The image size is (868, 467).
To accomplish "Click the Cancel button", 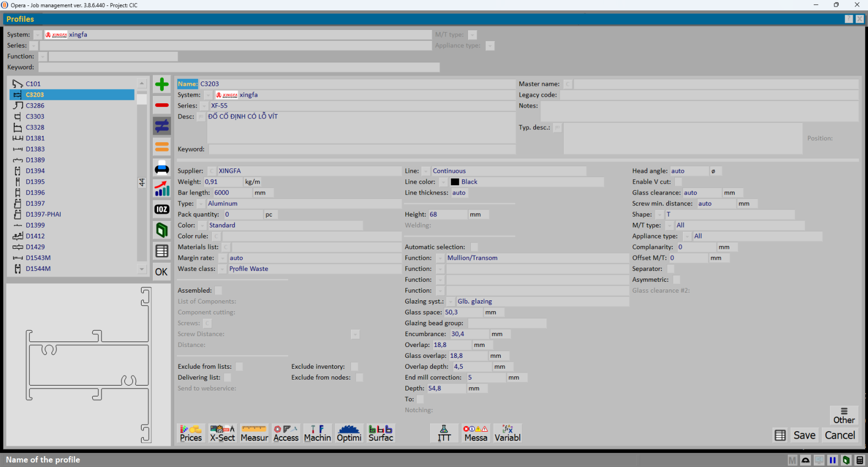I will click(x=840, y=435).
